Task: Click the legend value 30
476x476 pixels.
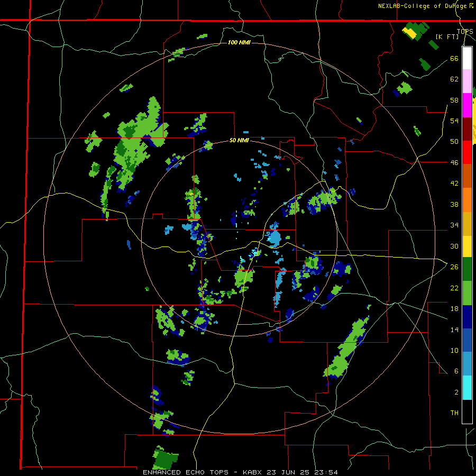Action: click(454, 246)
